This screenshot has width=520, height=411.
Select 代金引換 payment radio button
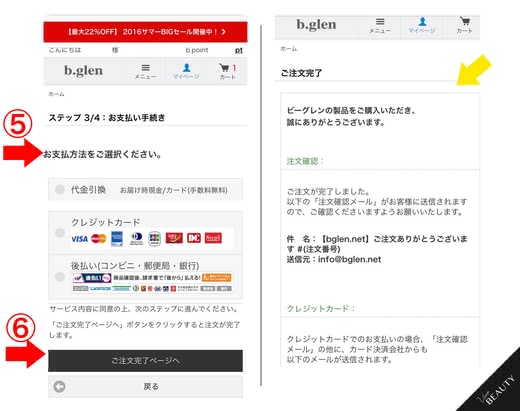[x=60, y=190]
